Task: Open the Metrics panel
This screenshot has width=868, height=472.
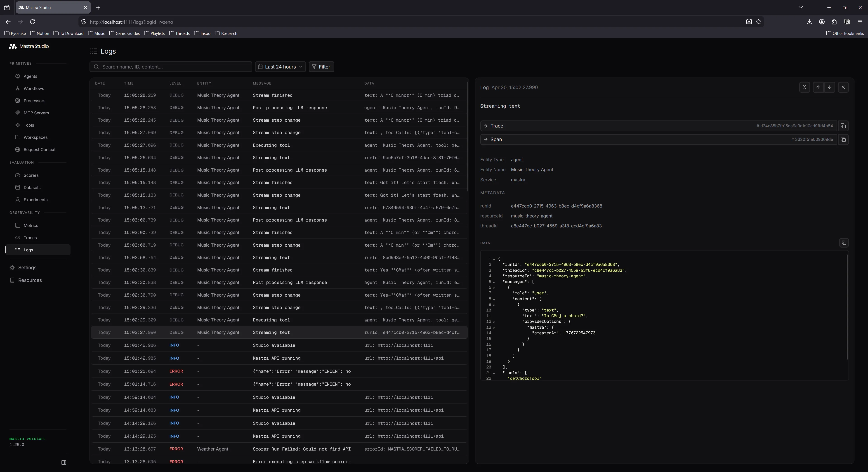Action: tap(31, 225)
